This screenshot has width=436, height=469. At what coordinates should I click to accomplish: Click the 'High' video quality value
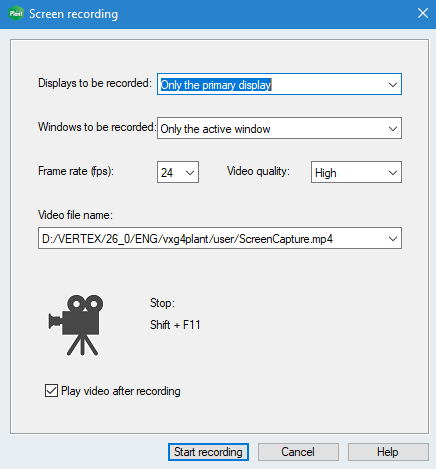325,173
